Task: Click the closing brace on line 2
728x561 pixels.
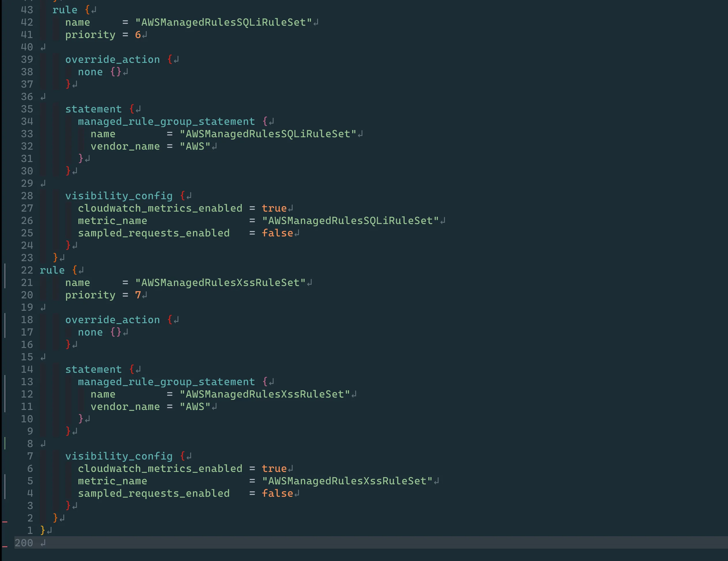Action: click(x=55, y=518)
